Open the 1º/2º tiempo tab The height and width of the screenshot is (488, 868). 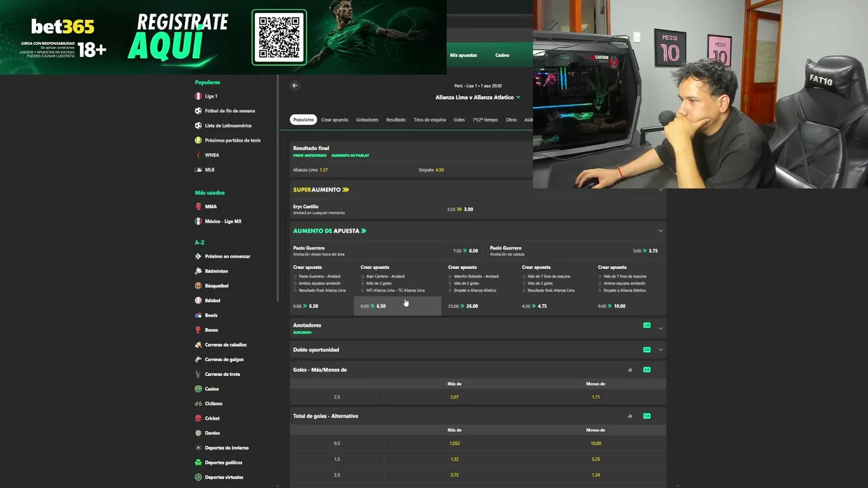(x=485, y=120)
